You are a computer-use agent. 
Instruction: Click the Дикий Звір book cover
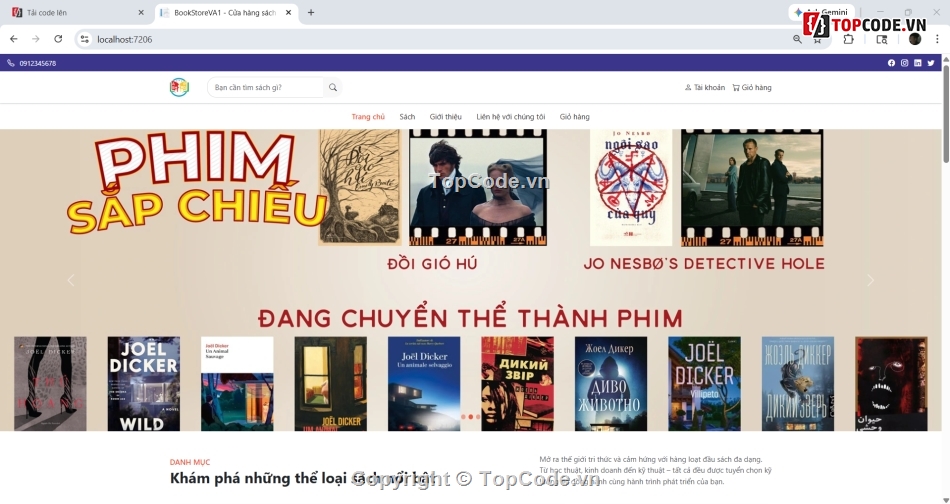[x=517, y=383]
